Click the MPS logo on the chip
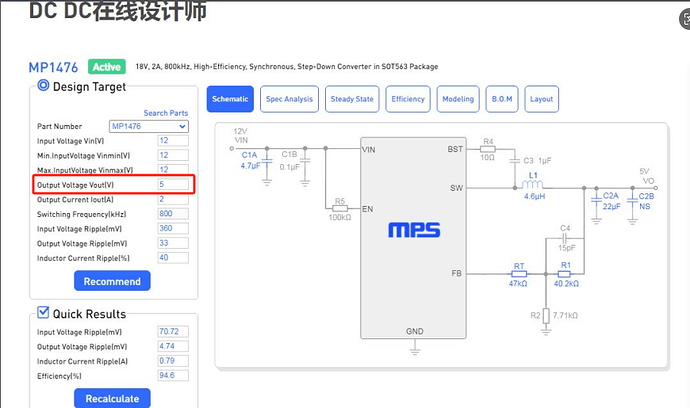This screenshot has height=408, width=690. (414, 230)
